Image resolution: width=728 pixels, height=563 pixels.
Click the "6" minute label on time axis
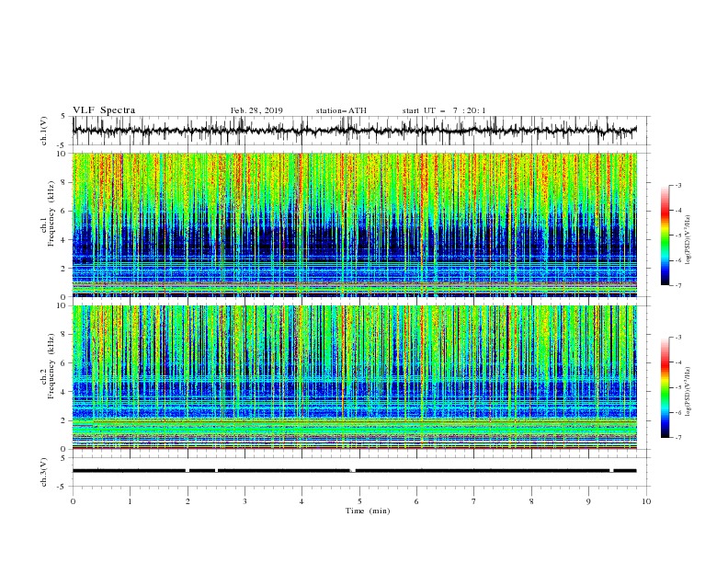417,501
